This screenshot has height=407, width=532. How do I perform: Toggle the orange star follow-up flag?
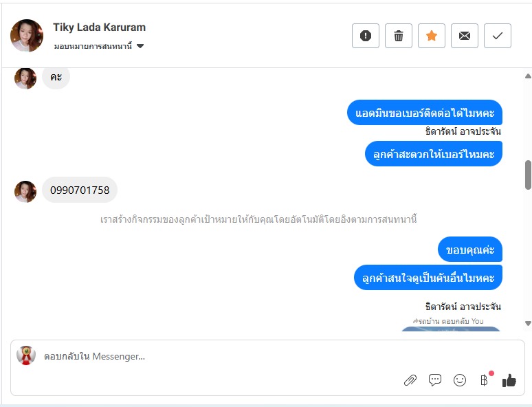pyautogui.click(x=431, y=36)
